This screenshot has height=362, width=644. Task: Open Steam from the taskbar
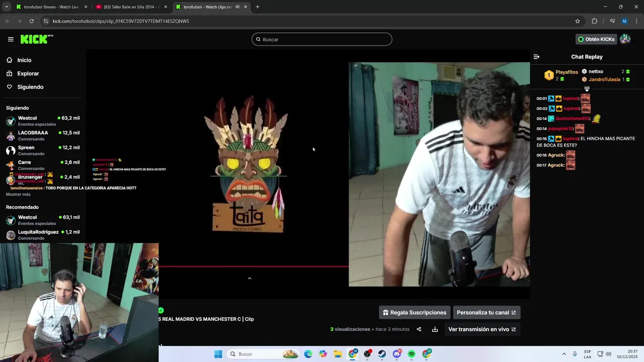tap(382, 354)
